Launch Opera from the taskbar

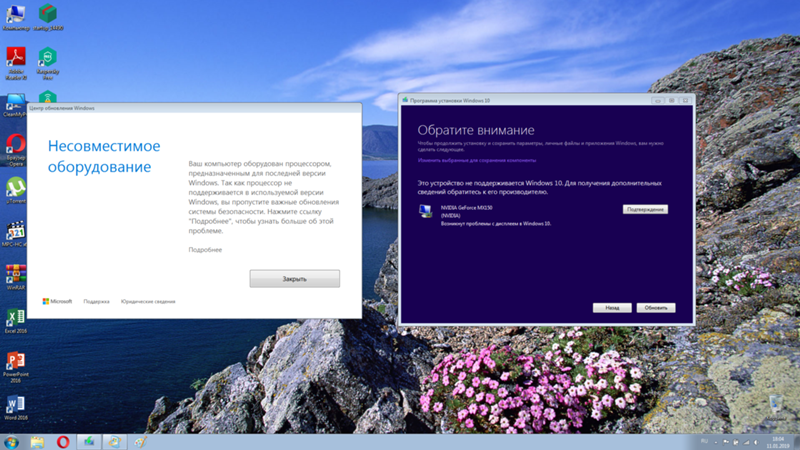[x=63, y=442]
